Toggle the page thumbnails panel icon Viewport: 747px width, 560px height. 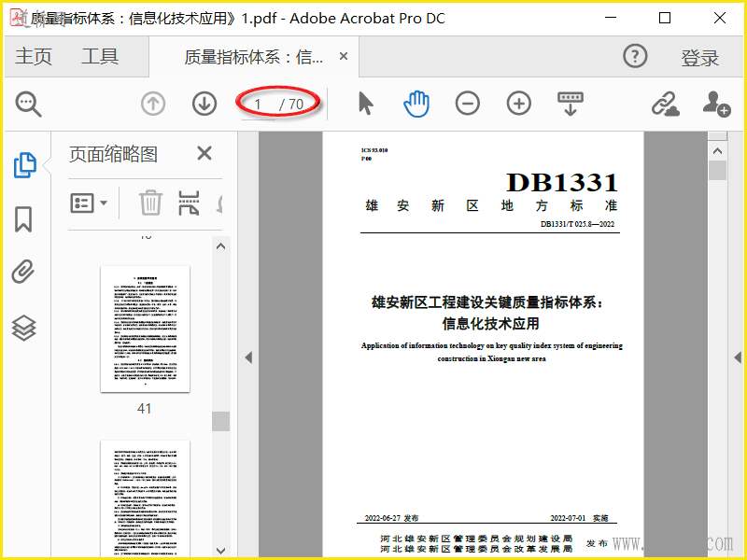point(25,165)
